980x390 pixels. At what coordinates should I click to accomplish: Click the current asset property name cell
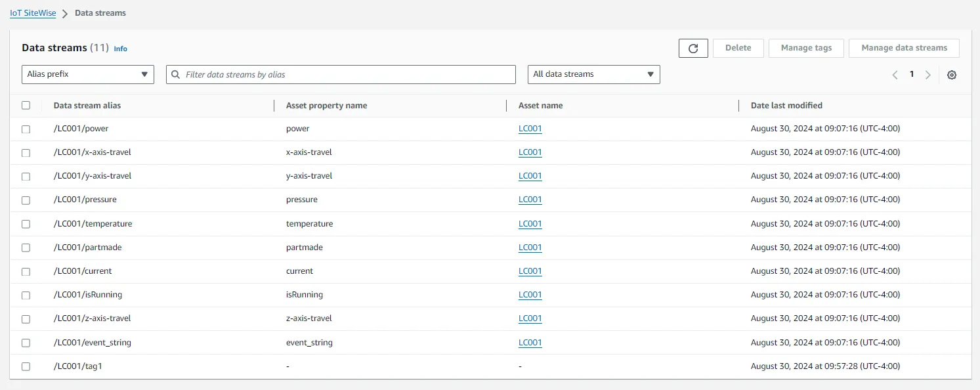[x=299, y=271]
